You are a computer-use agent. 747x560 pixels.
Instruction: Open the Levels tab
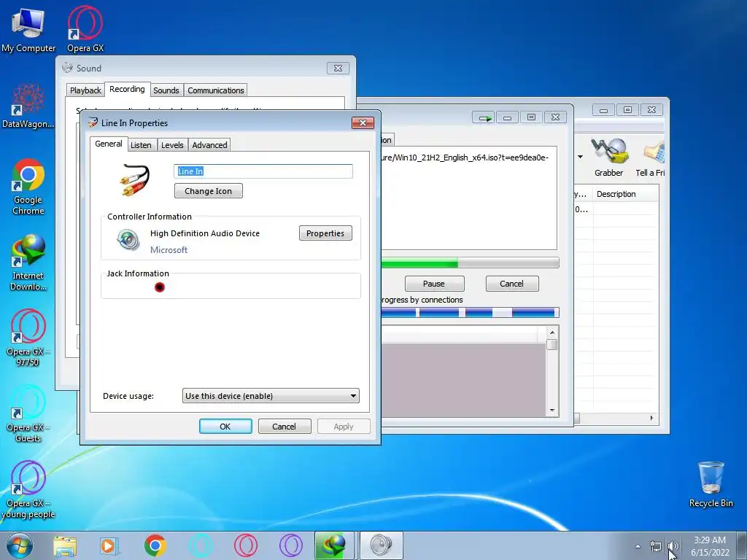[x=172, y=145]
